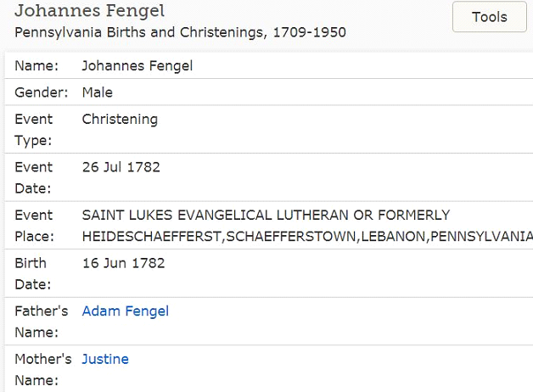Select the Event Type label
Screen dimensions: 533x392
click(33, 129)
